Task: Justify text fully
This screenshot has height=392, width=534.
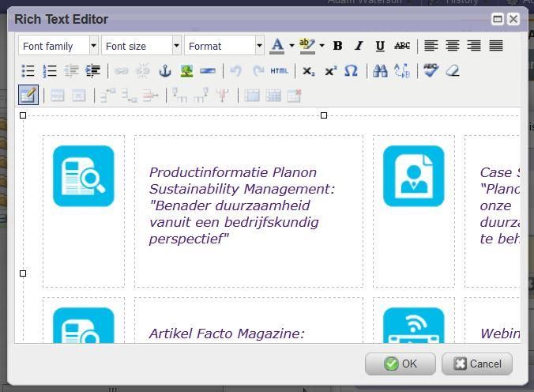Action: tap(496, 46)
